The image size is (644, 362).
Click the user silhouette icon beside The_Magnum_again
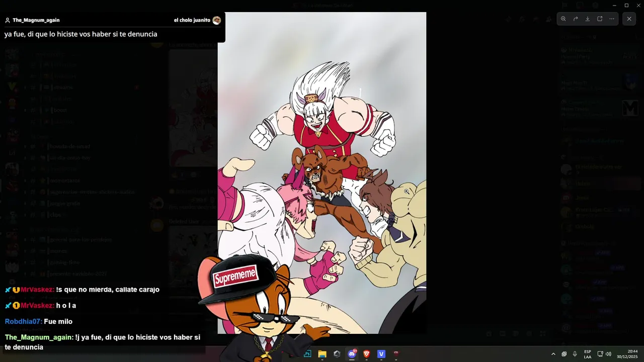pyautogui.click(x=8, y=20)
